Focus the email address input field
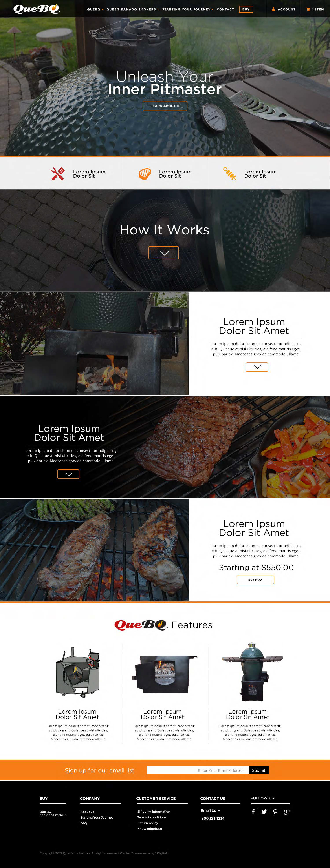The height and width of the screenshot is (868, 330). [198, 770]
